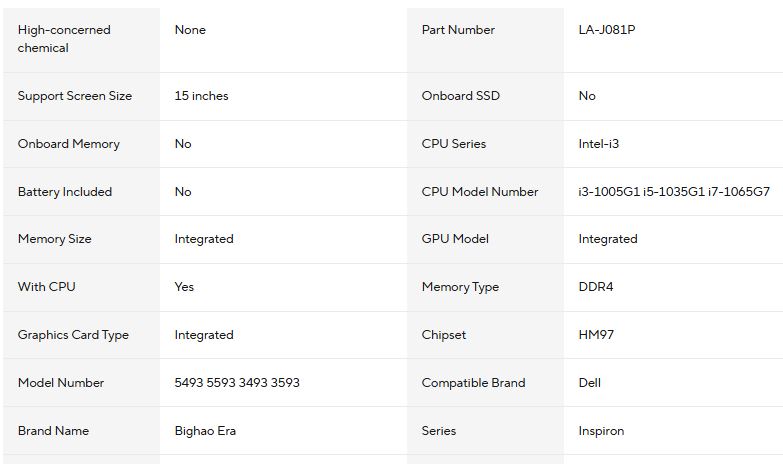Click the Brand Name value Bighao Era

(x=205, y=431)
